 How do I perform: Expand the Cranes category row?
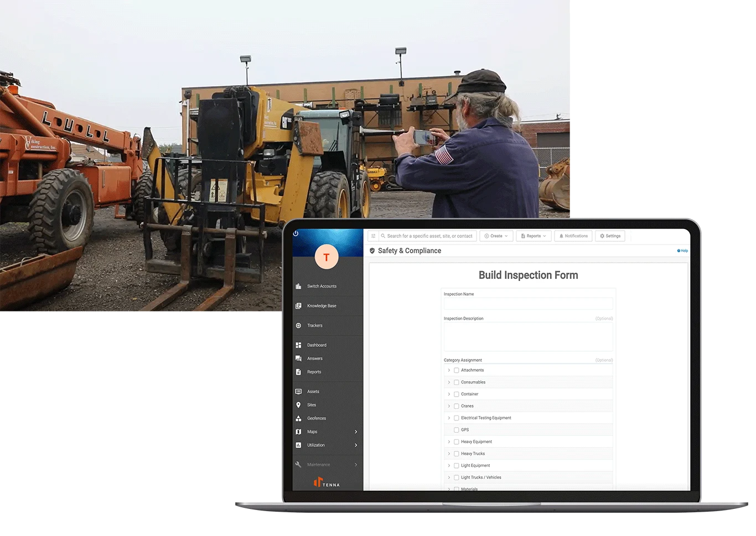449,405
